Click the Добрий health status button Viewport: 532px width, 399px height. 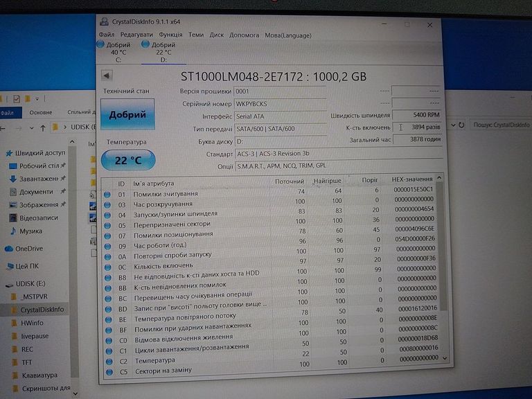pos(127,115)
